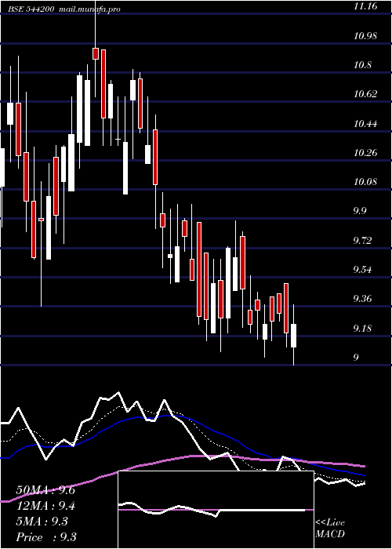Click the 9 price axis label
This screenshot has width=392, height=549.
coord(356,357)
